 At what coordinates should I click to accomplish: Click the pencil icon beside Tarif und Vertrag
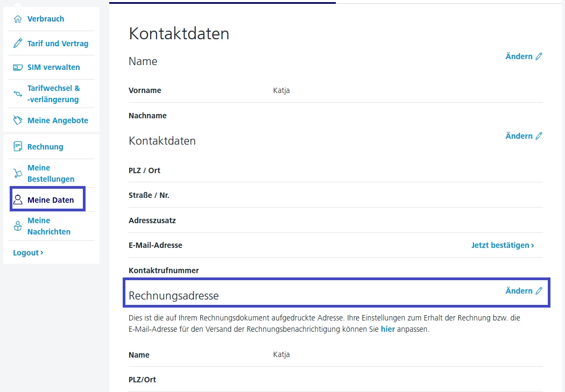[x=18, y=44]
